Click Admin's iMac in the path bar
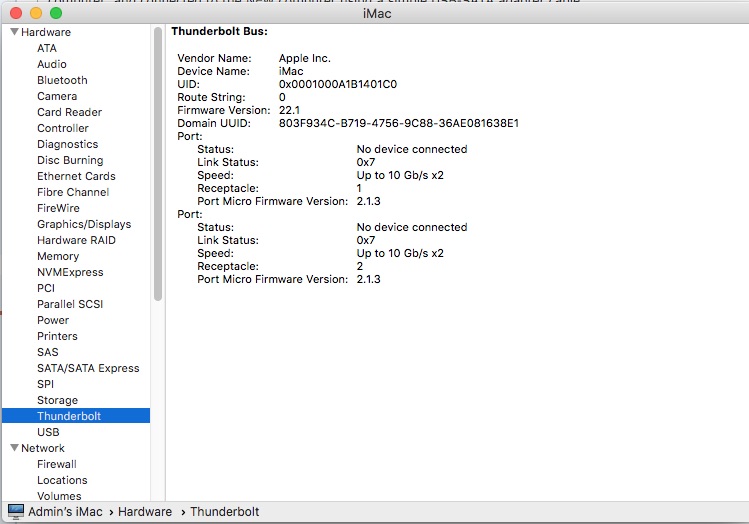749x524 pixels. click(x=65, y=512)
